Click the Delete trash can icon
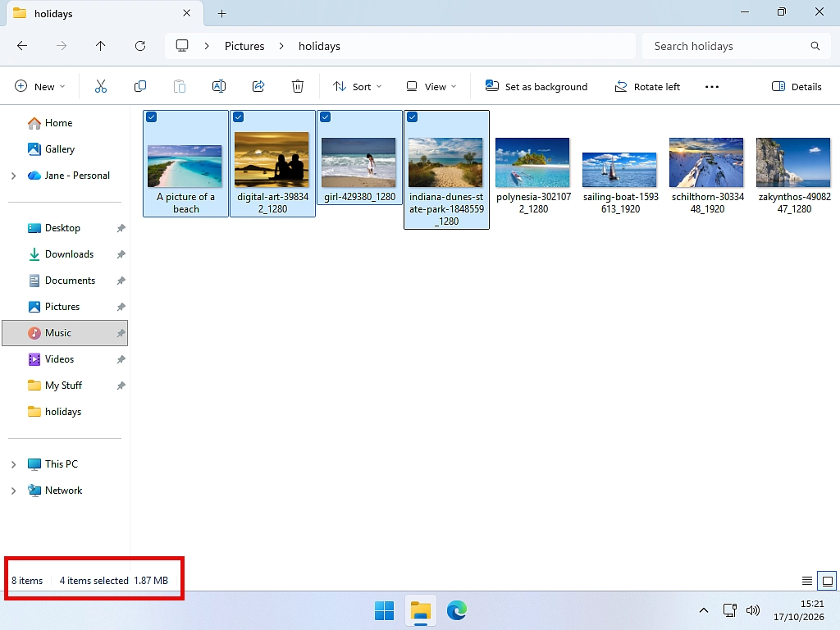The width and height of the screenshot is (840, 630). click(297, 86)
